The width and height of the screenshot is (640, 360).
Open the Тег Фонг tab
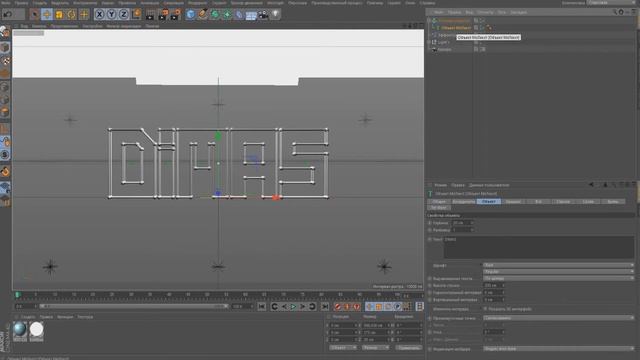(439, 208)
